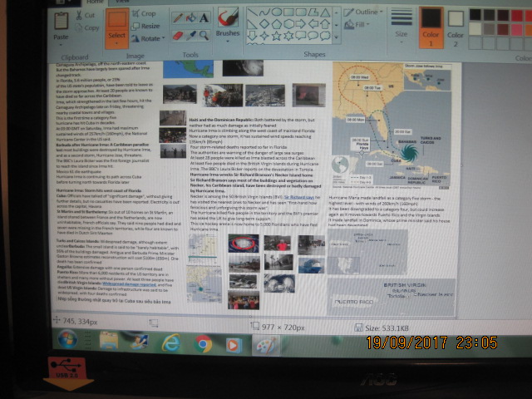Choose the Rectangle shape
532x399 pixels.
pyautogui.click(x=288, y=12)
